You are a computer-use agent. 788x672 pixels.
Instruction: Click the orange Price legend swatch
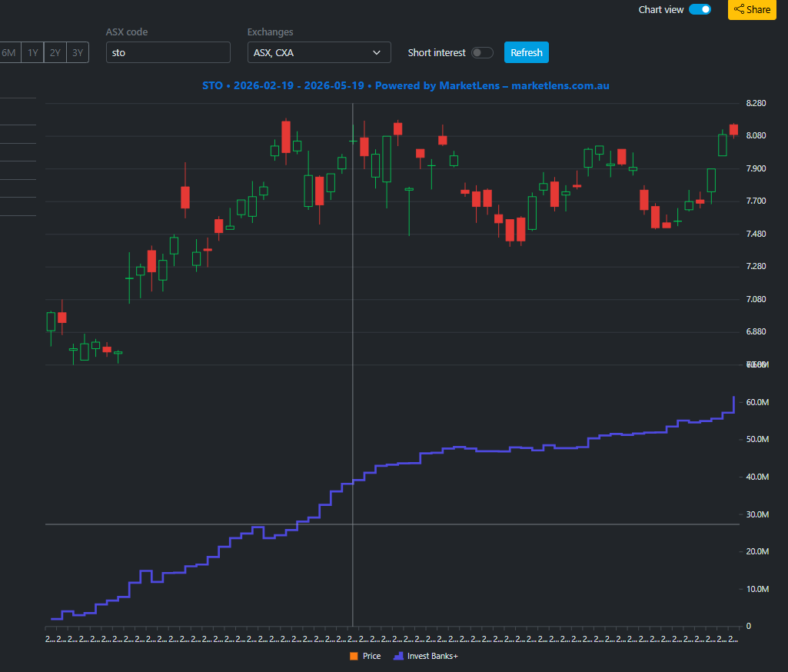tap(354, 656)
